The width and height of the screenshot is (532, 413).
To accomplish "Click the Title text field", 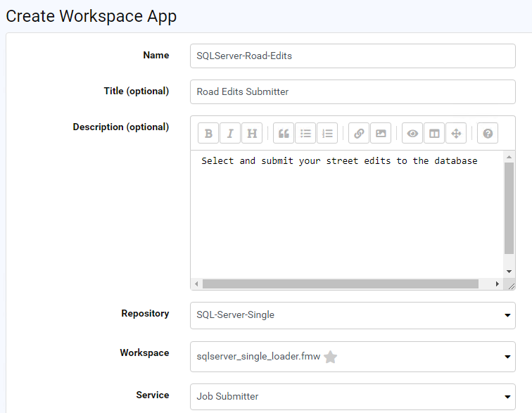I will point(352,91).
